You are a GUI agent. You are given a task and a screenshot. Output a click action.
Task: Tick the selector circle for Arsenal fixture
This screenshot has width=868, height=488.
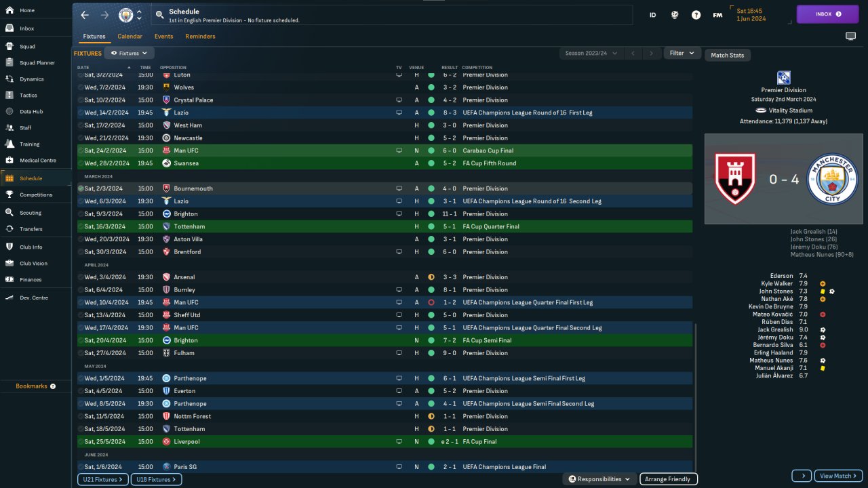point(81,277)
